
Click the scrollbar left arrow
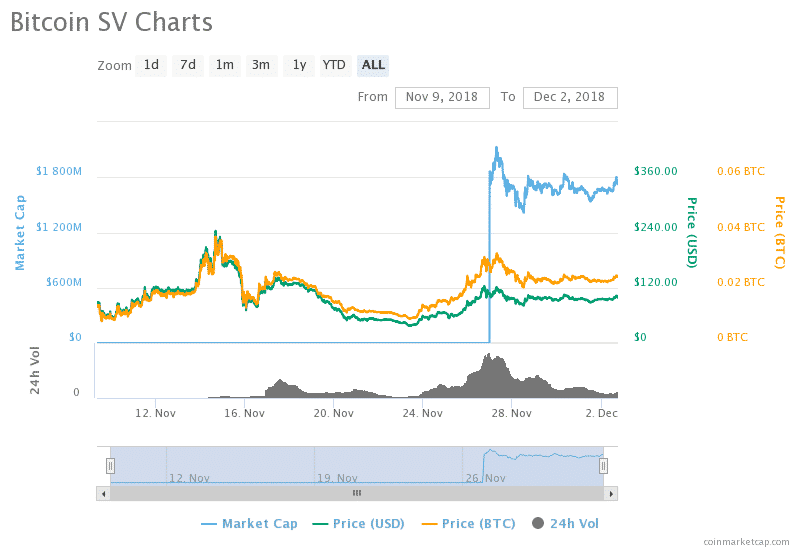(x=104, y=493)
